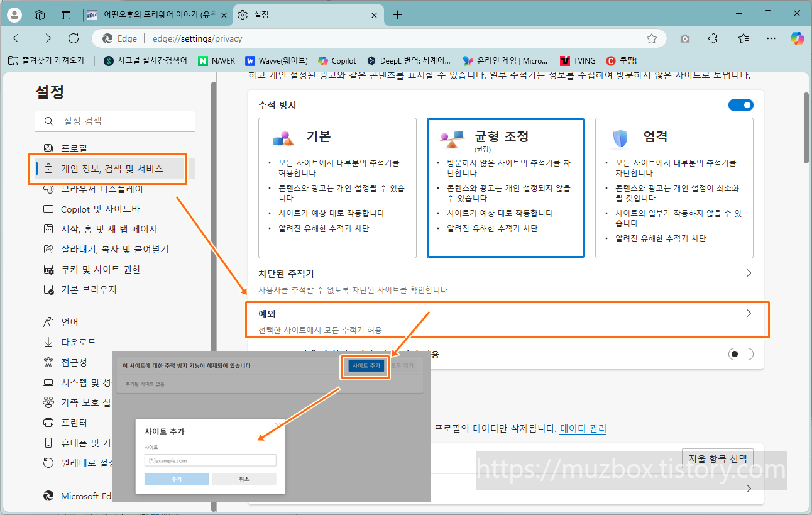Open new tab with plus button

tap(397, 15)
